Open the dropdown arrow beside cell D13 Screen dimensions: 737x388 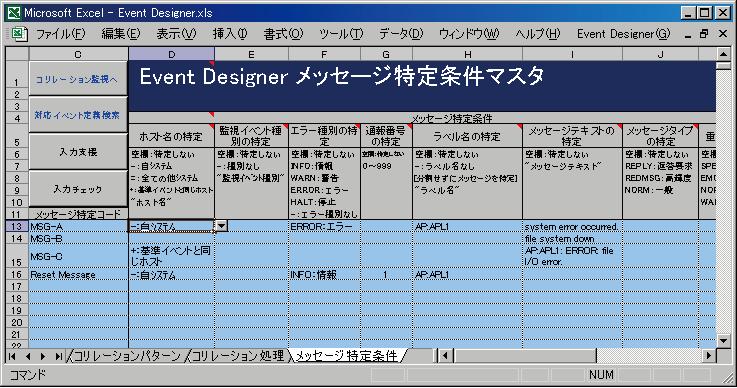click(x=220, y=226)
